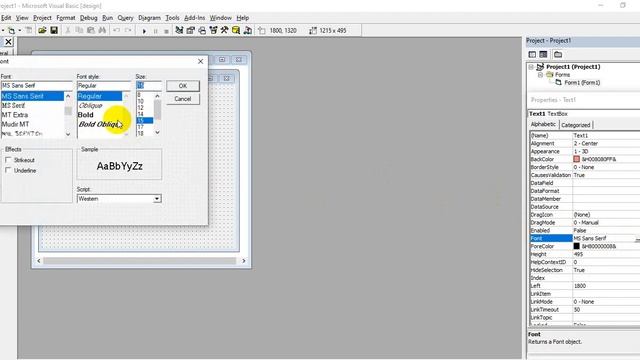640x360 pixels.
Task: Select Bold in Font style list
Action: (x=86, y=115)
